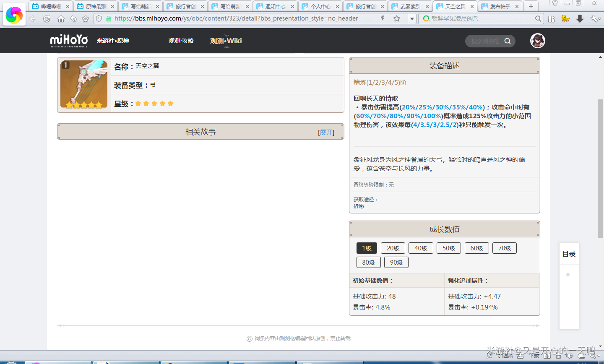Open the user avatar profile picture

pos(538,41)
